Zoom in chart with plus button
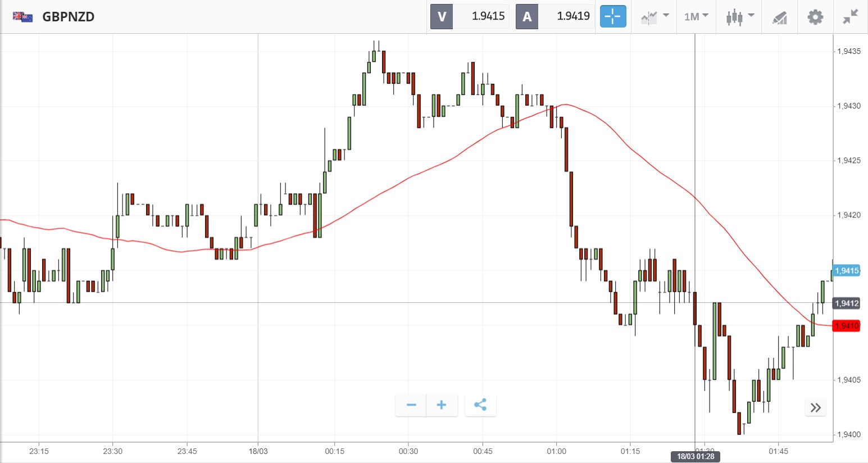The image size is (868, 463). point(442,405)
